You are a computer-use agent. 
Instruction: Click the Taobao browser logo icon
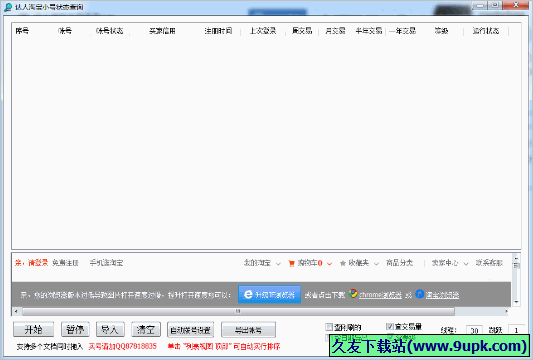click(419, 294)
